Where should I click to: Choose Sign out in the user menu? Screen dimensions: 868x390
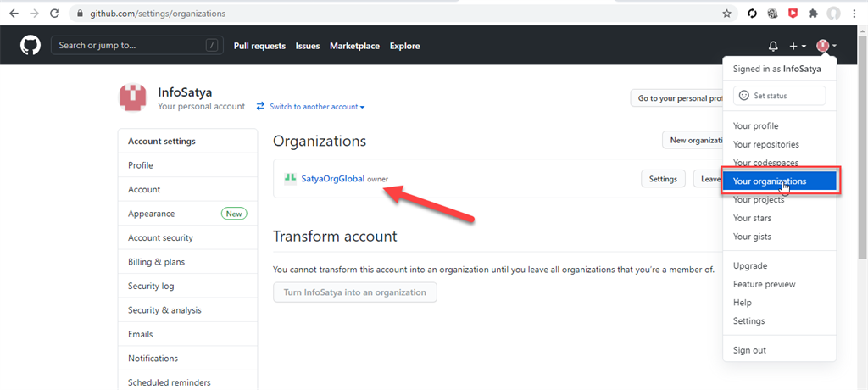click(749, 350)
